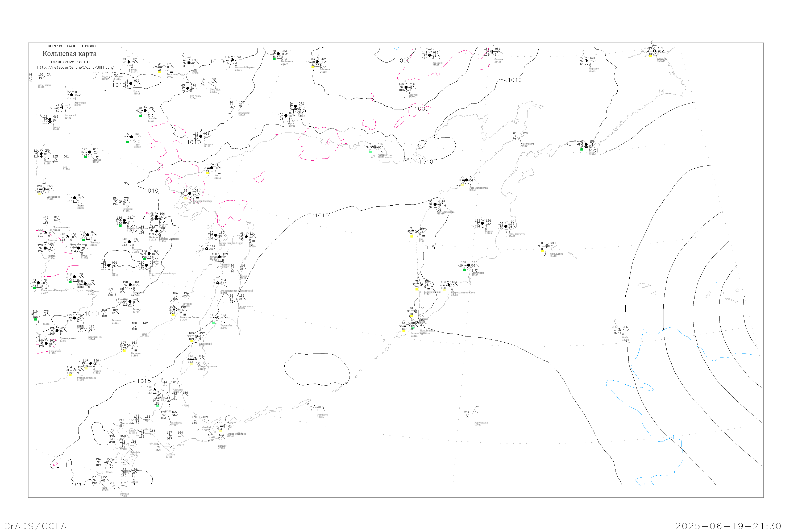Click the Ключи station filled cloud-cover circle
798x532 pixels.
(482, 223)
